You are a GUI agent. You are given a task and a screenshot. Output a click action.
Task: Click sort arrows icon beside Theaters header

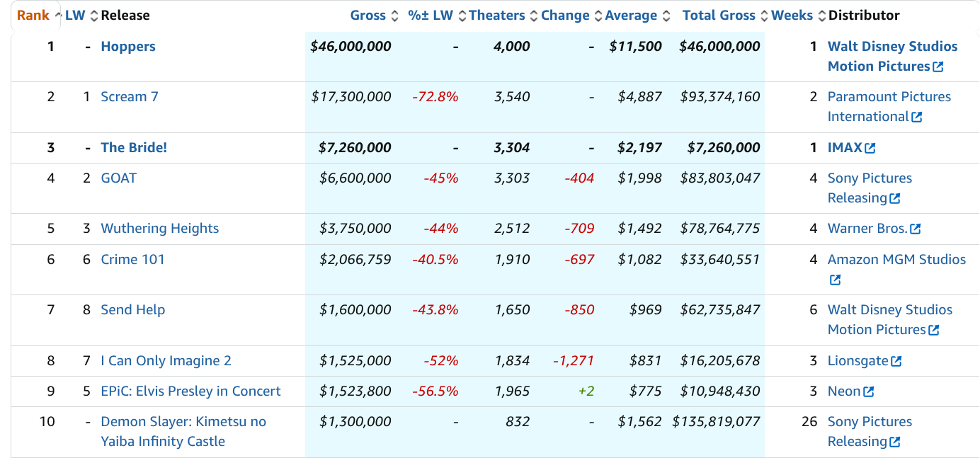point(533,16)
